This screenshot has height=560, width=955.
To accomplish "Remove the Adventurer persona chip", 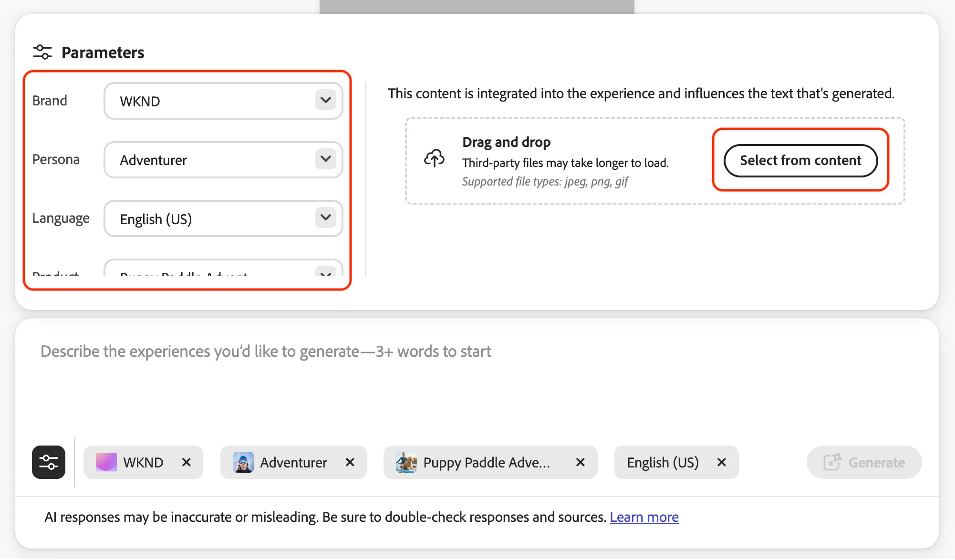I will pos(350,462).
